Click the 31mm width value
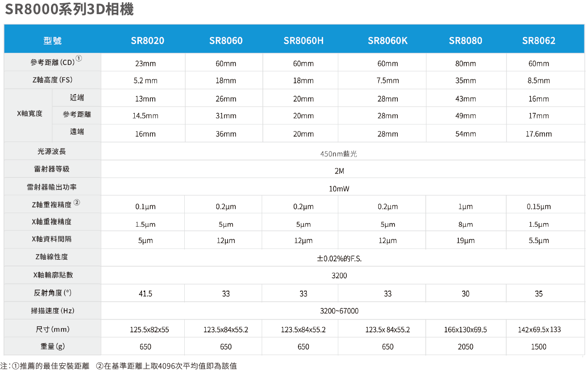 pyautogui.click(x=226, y=116)
